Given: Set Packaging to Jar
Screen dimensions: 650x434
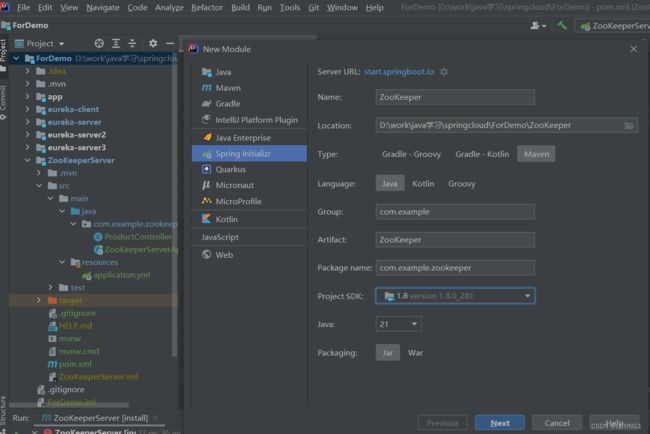Looking at the screenshot, I should click(388, 353).
